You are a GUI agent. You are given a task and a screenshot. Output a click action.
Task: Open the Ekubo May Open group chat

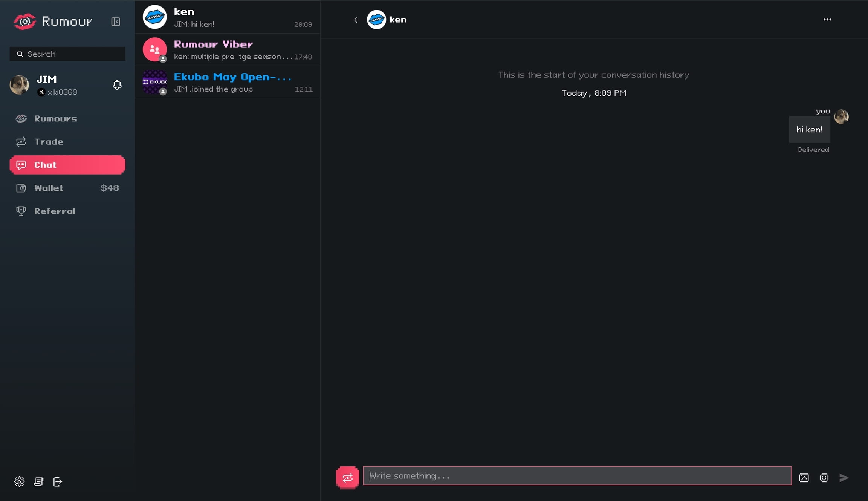228,82
